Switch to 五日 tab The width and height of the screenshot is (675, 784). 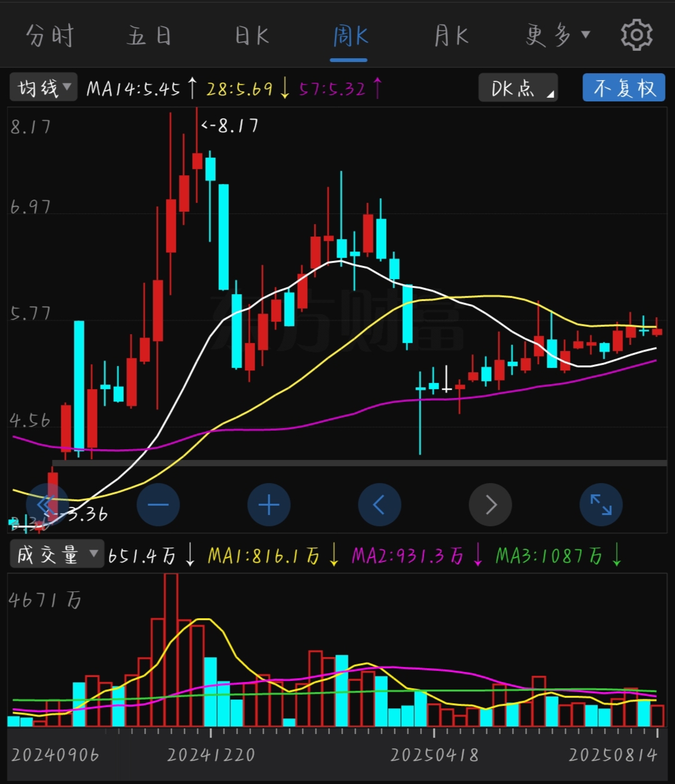[x=150, y=36]
